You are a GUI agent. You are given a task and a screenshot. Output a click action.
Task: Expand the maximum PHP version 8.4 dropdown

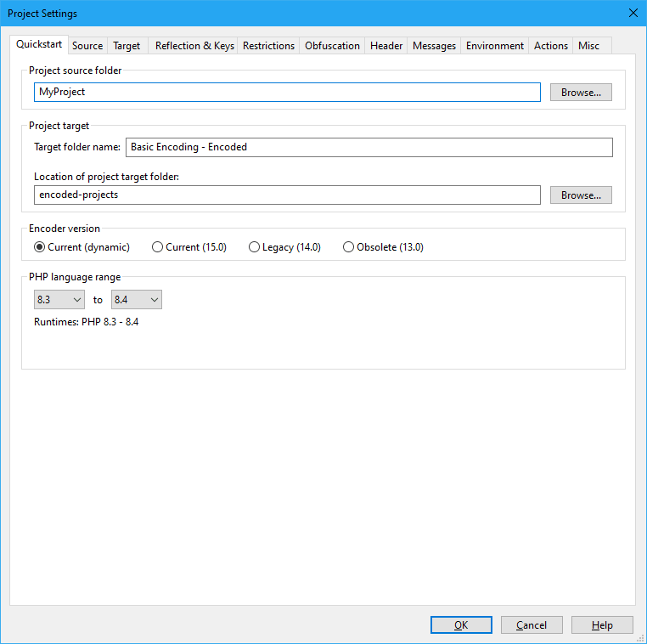point(137,300)
